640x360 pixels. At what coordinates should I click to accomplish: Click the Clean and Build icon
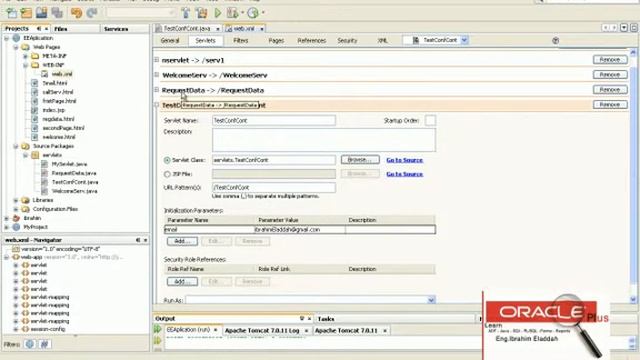[202, 13]
